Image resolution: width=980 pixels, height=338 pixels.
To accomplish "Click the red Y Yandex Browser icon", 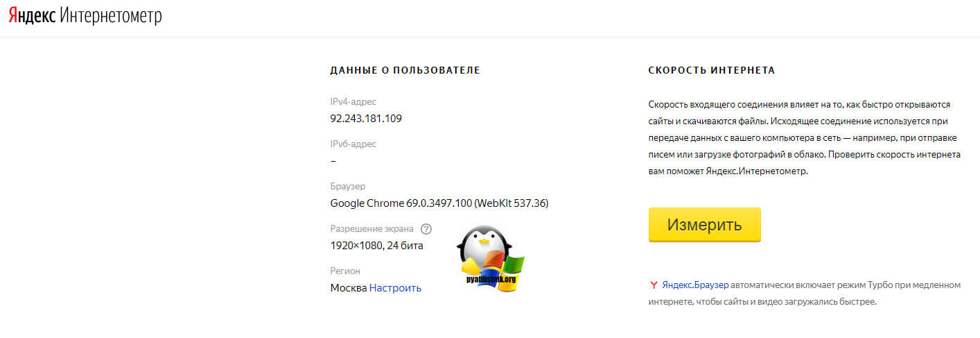I will [x=654, y=285].
